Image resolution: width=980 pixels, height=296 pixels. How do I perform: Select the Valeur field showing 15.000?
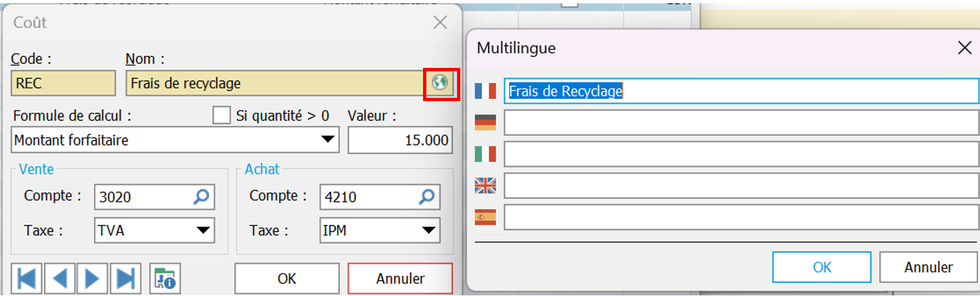click(x=400, y=140)
